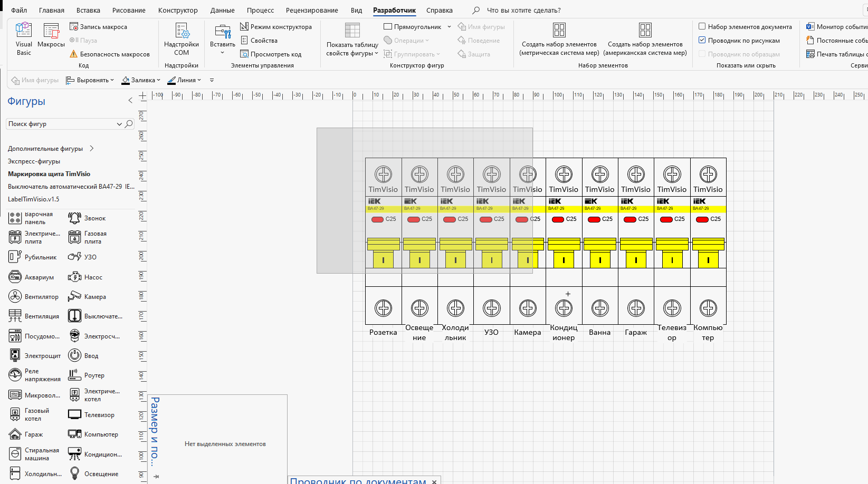Open Выключатель автоматический ВА47-29 stencil
Viewport: 868px width, 484px height.
click(x=71, y=187)
